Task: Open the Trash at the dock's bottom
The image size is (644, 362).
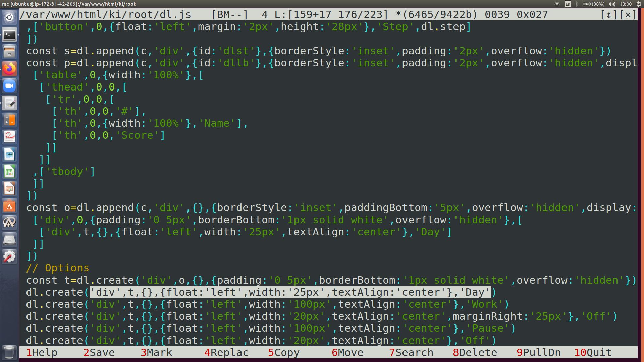Action: point(9,352)
